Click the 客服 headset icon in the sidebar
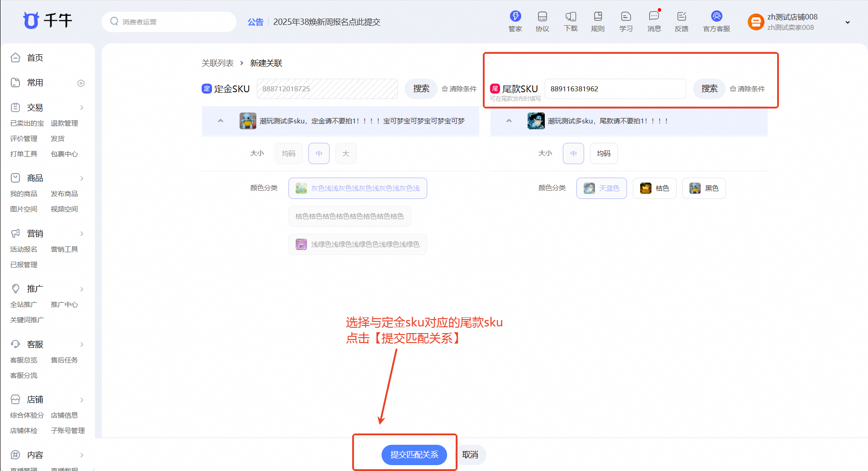Image resolution: width=868 pixels, height=471 pixels. [15, 344]
